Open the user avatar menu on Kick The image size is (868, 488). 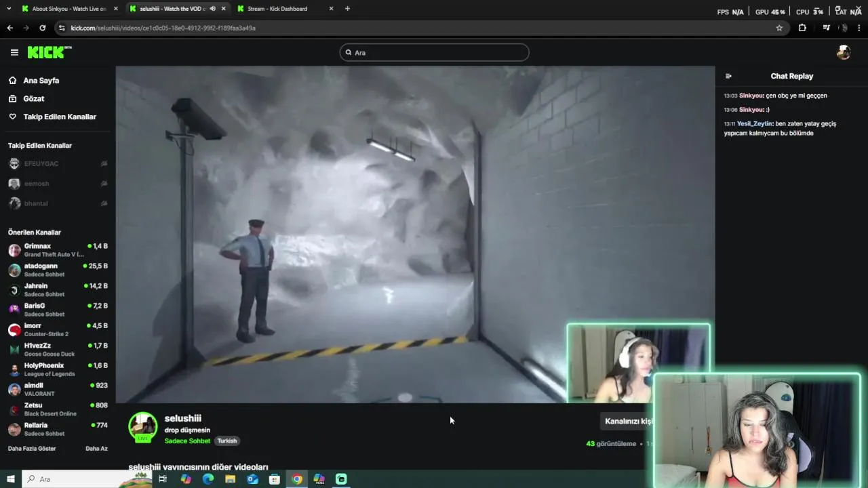(844, 52)
